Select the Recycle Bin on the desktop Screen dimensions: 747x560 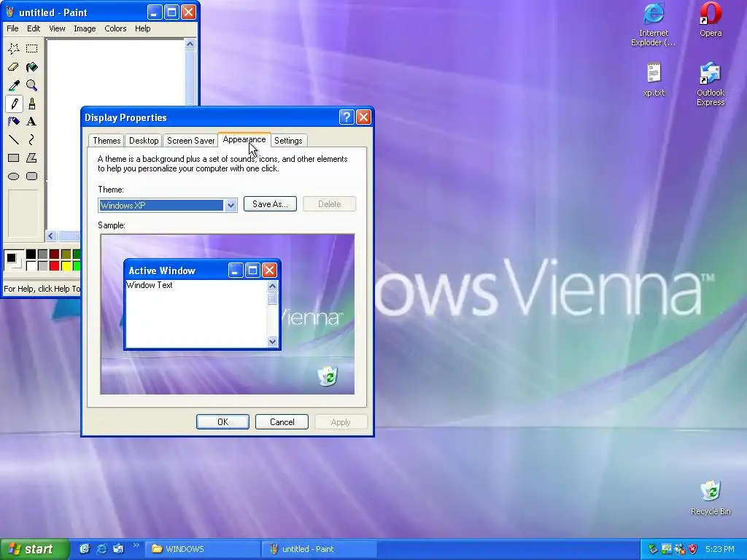click(x=711, y=498)
